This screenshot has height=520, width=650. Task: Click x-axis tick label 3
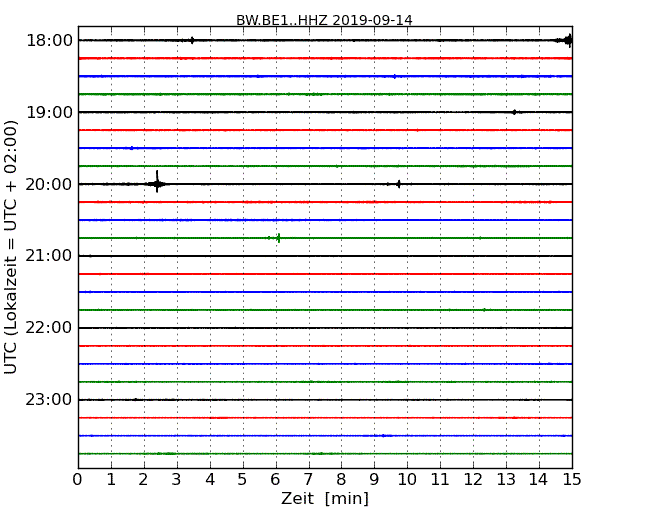coord(177,480)
